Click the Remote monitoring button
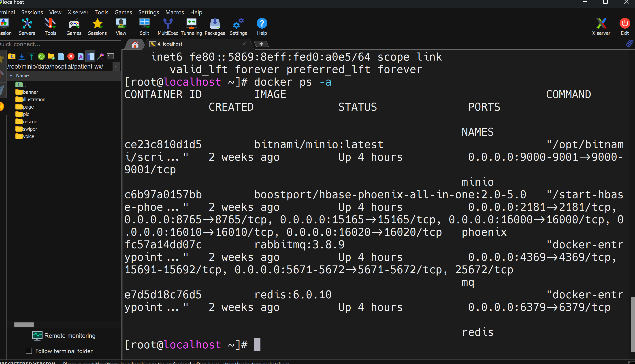Screen dimensions: 635x364 (x=64, y=336)
